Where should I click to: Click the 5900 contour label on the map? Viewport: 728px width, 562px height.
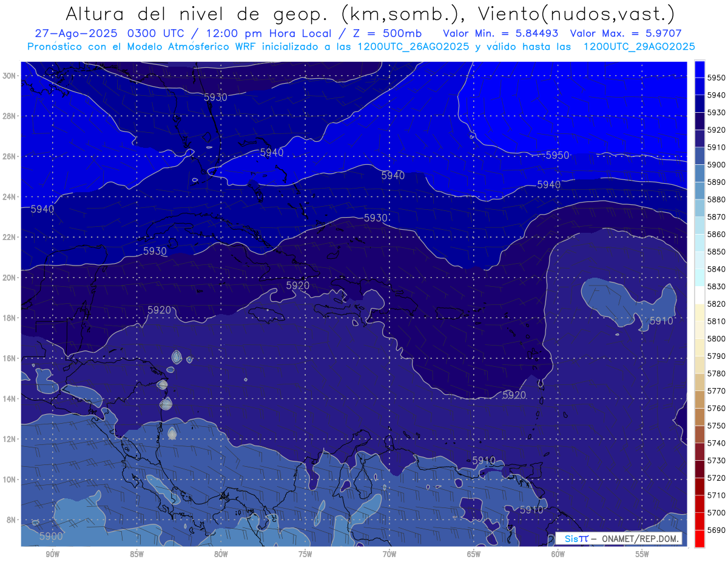(51, 536)
